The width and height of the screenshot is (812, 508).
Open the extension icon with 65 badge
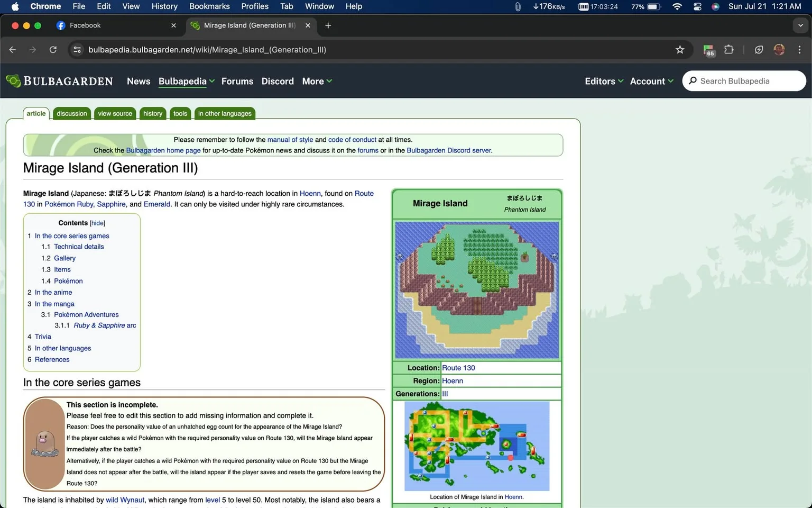click(x=709, y=50)
